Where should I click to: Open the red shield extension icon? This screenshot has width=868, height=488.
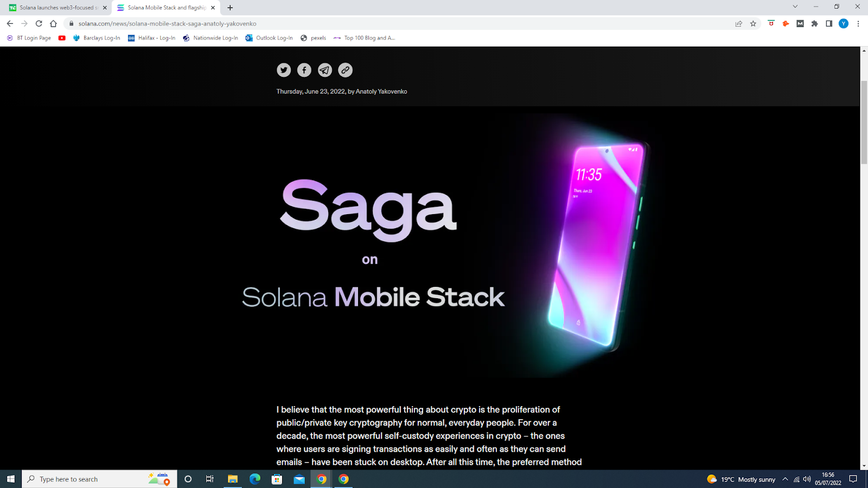(x=771, y=23)
